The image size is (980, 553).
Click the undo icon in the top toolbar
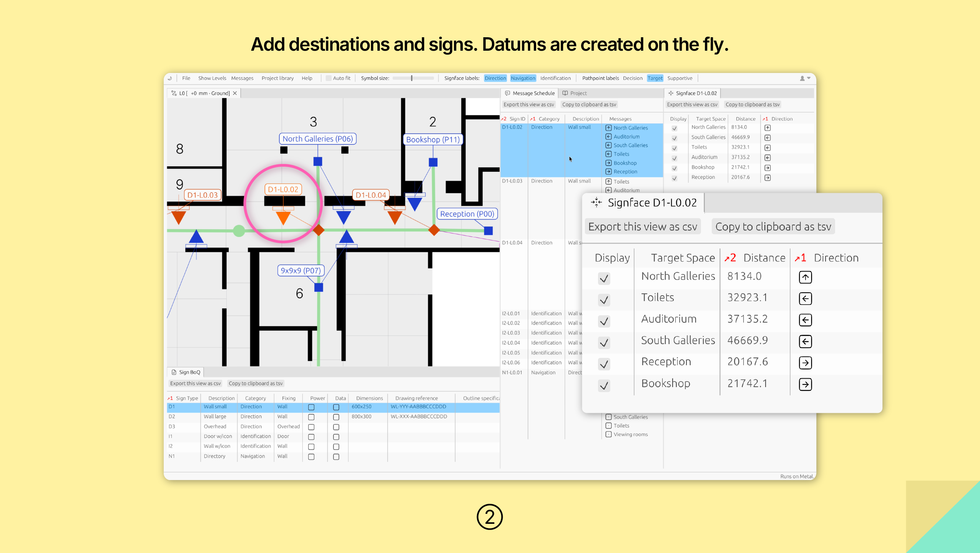[170, 78]
